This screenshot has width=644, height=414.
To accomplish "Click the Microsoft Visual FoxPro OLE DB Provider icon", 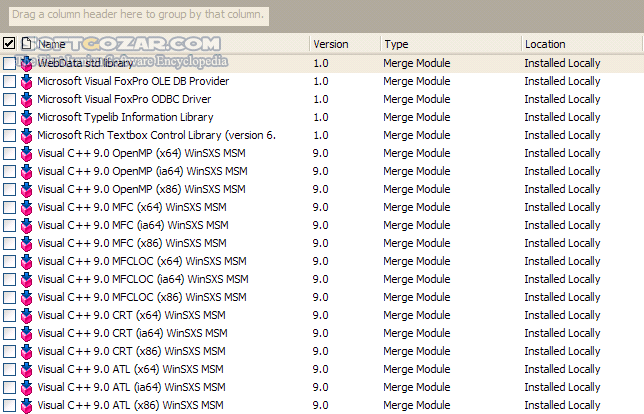I will tap(27, 81).
